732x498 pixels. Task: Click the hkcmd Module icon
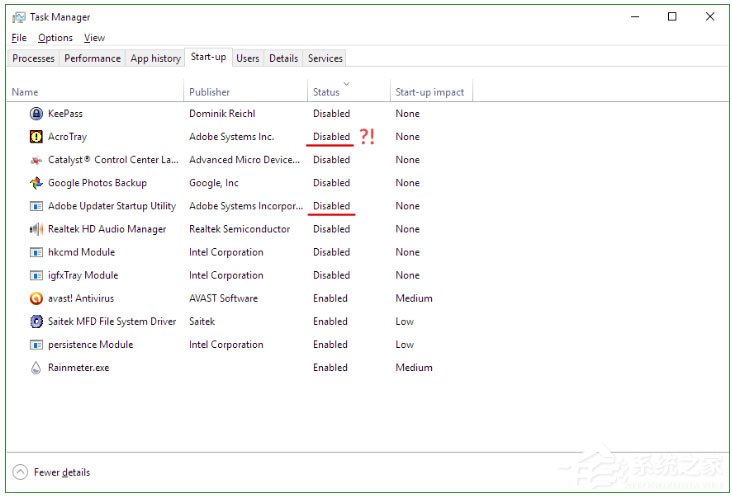tap(36, 252)
